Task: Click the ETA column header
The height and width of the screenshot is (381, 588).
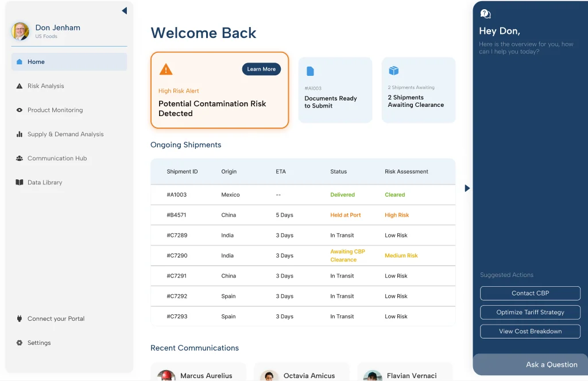Action: point(281,172)
